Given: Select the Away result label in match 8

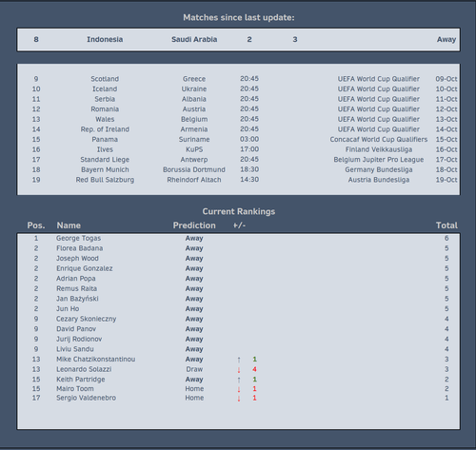Looking at the screenshot, I should (x=446, y=39).
